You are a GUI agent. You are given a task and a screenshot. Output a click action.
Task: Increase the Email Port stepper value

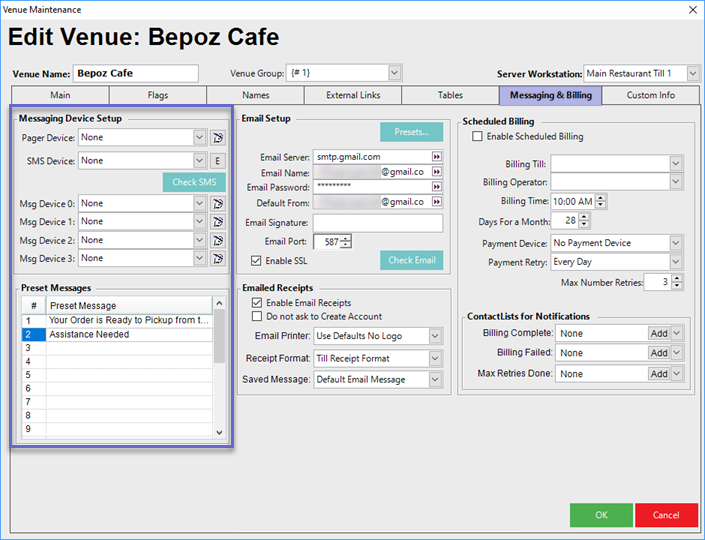pyautogui.click(x=347, y=238)
